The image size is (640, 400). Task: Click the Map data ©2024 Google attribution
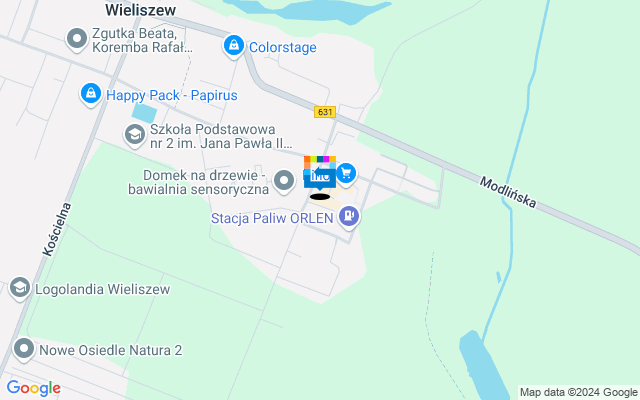[578, 393]
